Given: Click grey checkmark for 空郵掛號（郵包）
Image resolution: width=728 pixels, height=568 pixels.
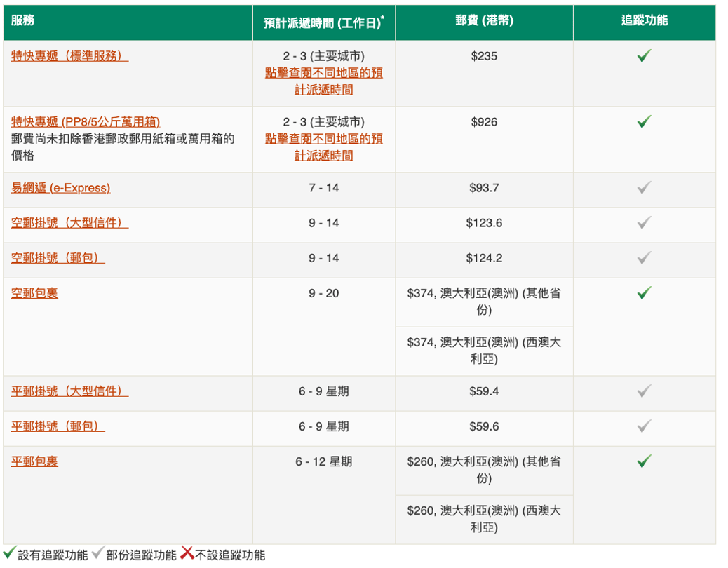Looking at the screenshot, I should coord(644,258).
